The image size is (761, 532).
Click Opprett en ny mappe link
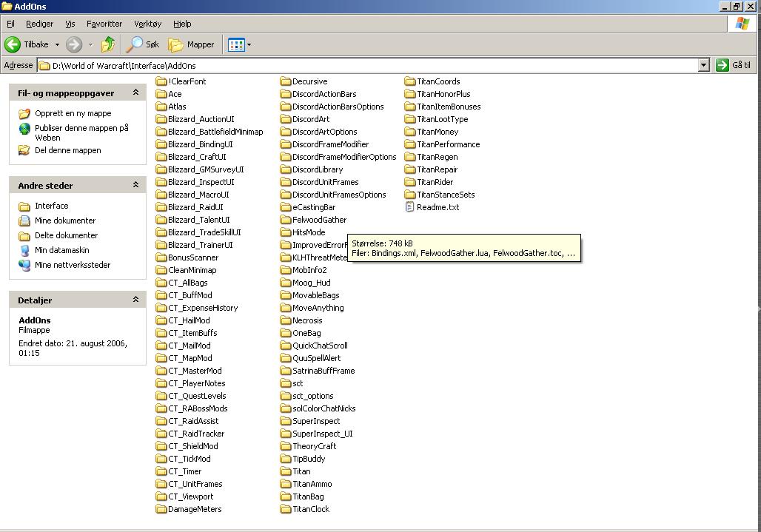point(73,113)
